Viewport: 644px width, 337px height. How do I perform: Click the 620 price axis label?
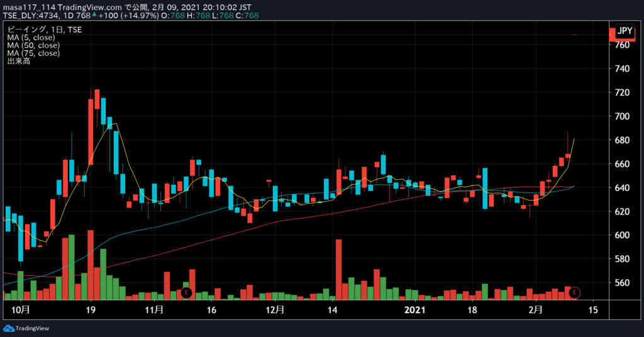click(x=622, y=211)
